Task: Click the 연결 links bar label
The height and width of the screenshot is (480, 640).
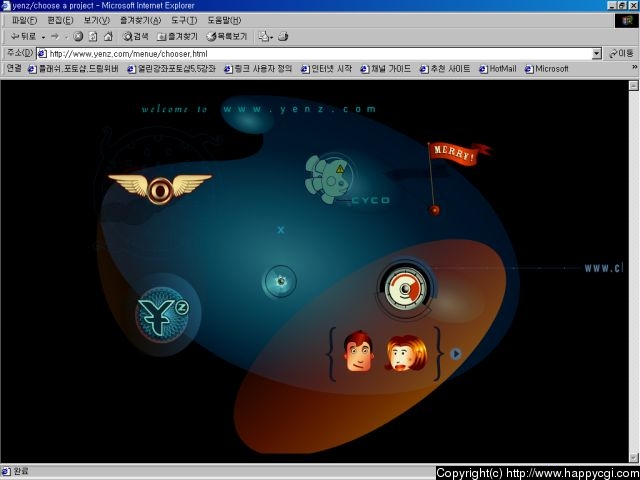Action: coord(14,69)
